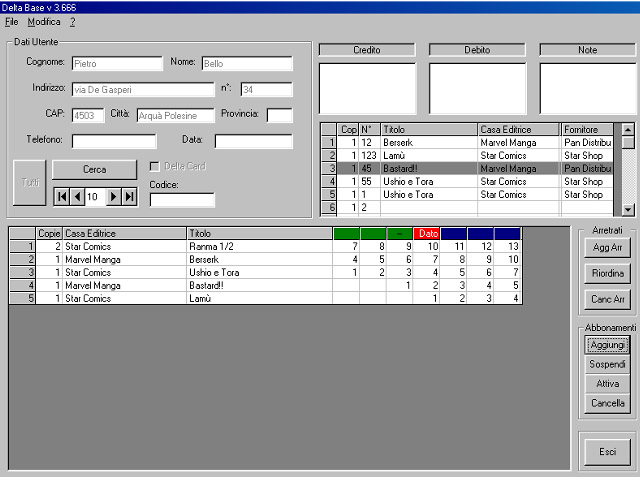The image size is (640, 480).
Task: Go to first record navigation arrow
Action: point(62,197)
